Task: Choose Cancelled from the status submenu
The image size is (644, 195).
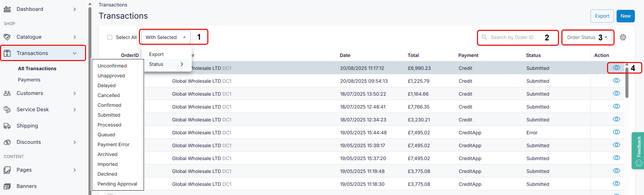Action: 109,95
